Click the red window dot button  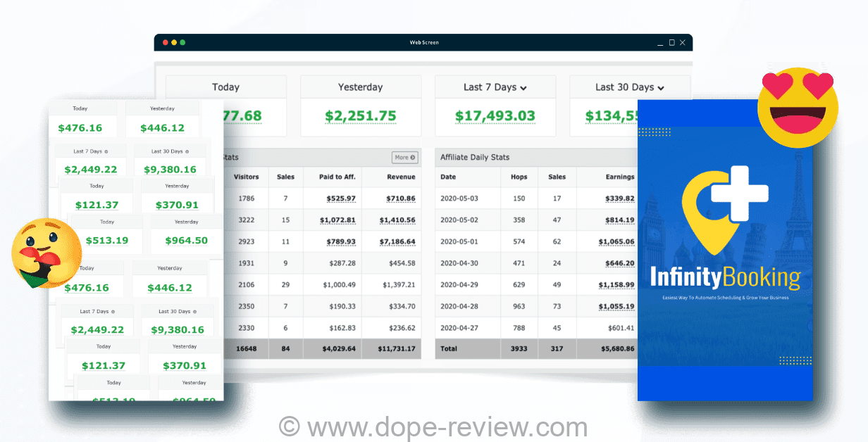[x=166, y=42]
